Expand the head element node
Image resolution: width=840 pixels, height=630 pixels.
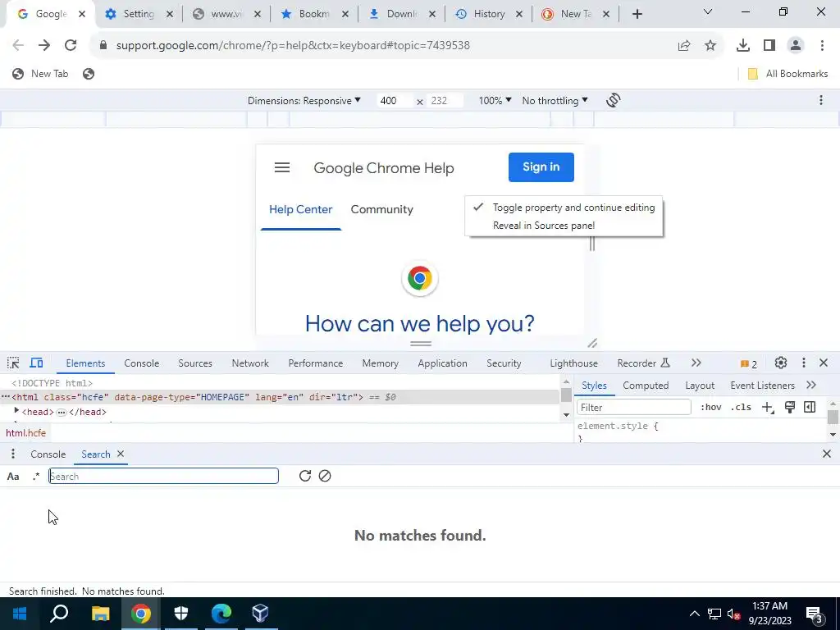click(16, 411)
